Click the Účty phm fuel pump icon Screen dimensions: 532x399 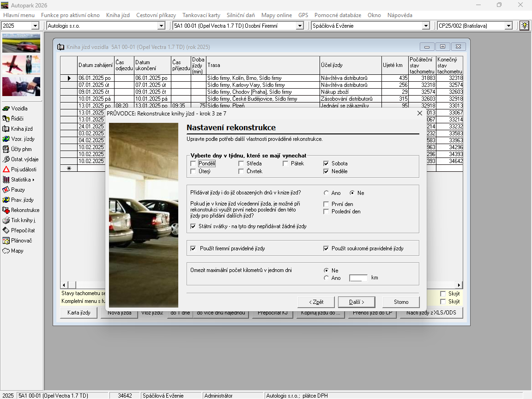6,149
